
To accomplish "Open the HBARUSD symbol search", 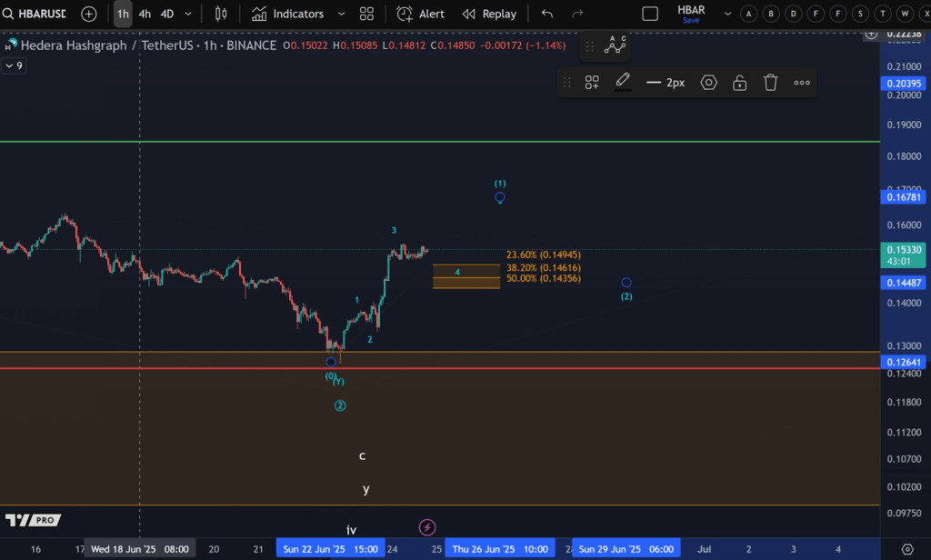I will (x=35, y=13).
